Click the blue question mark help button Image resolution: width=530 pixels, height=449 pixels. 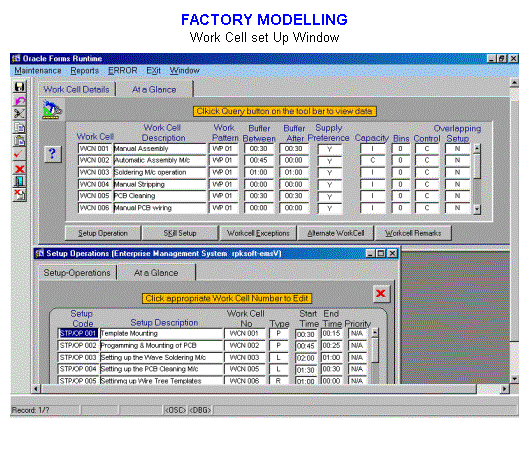point(52,154)
